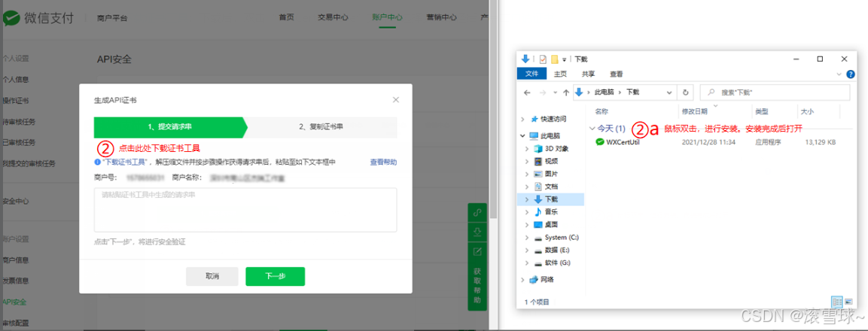Sort by the 大小 column header
Image resolution: width=868 pixels, height=331 pixels.
pyautogui.click(x=806, y=111)
